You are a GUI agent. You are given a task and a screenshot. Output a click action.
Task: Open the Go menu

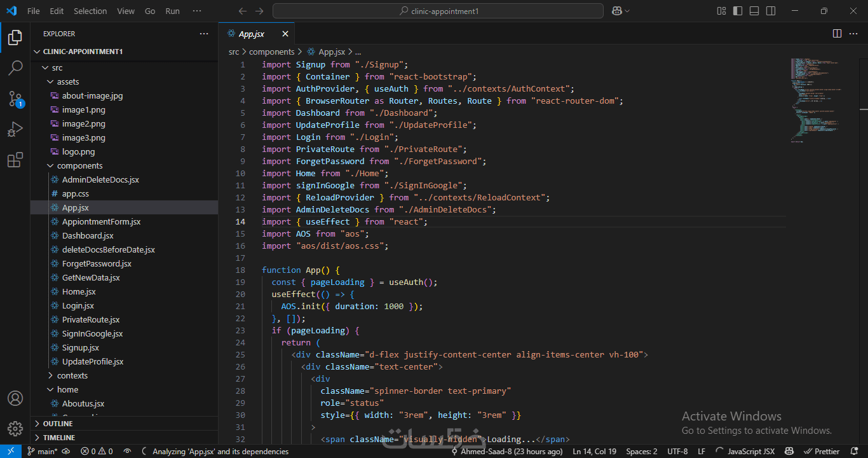pos(150,11)
